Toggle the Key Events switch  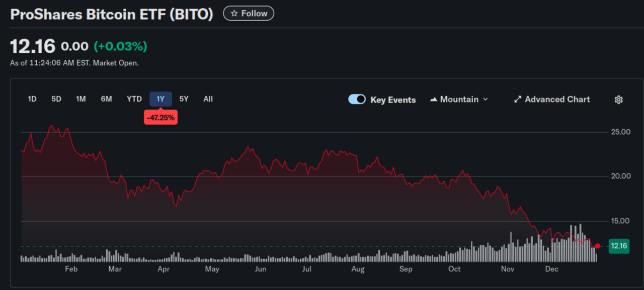tap(357, 100)
